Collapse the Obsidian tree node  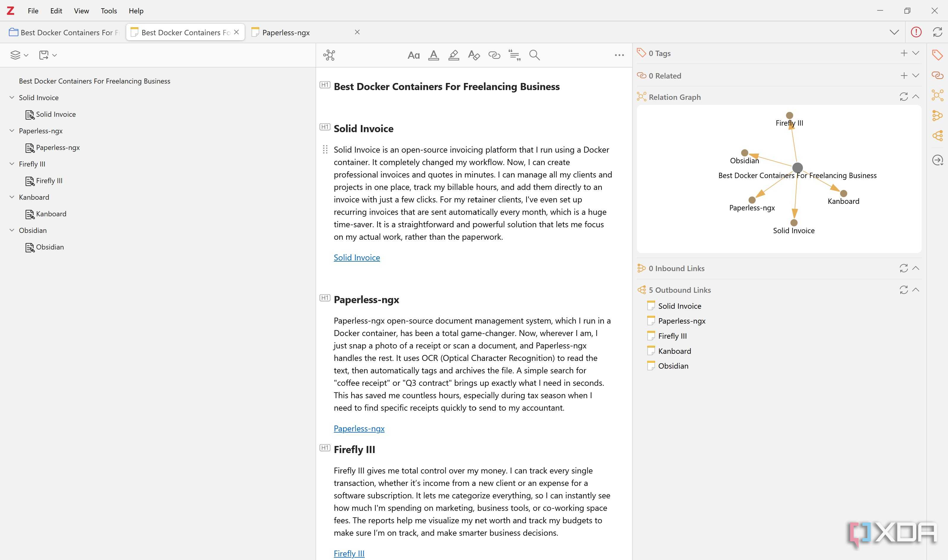pyautogui.click(x=12, y=230)
